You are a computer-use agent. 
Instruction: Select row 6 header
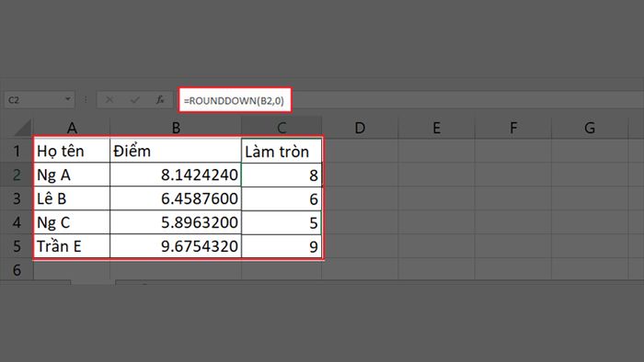pos(17,270)
